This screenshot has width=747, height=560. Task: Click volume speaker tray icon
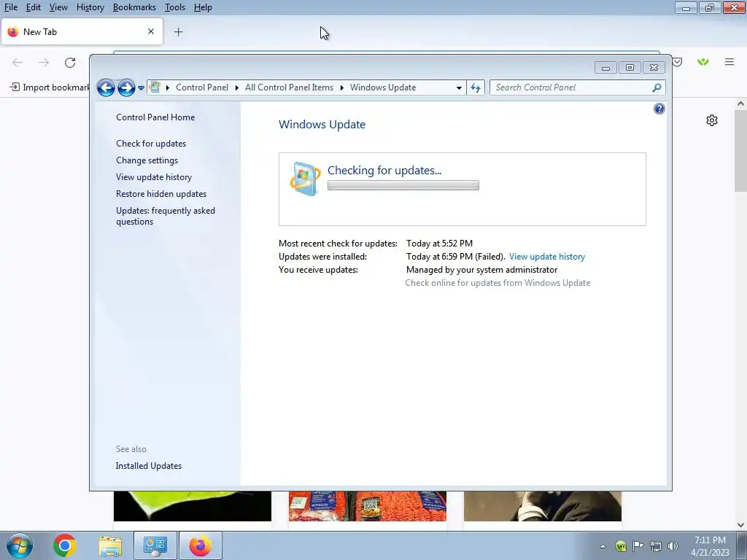pyautogui.click(x=673, y=546)
